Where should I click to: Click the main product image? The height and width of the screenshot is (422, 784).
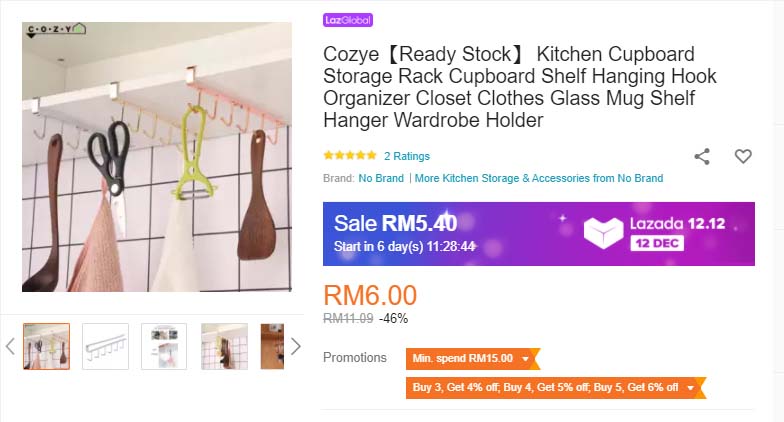pos(157,156)
